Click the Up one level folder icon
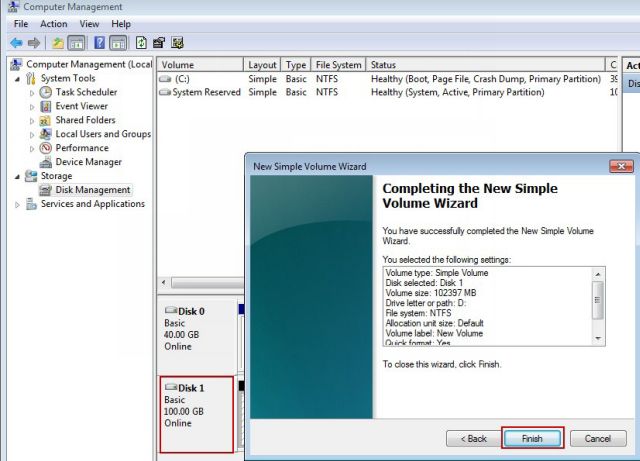 pos(58,42)
